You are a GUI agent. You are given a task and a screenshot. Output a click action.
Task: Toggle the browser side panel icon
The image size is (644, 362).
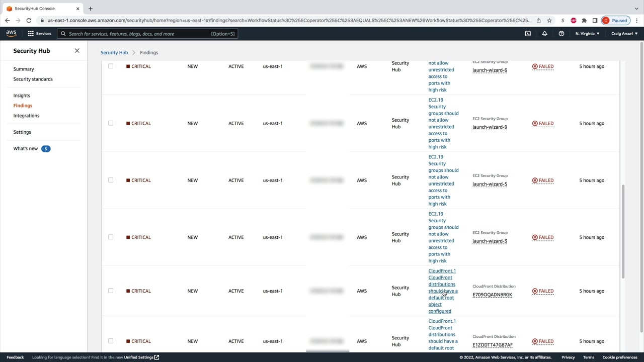pyautogui.click(x=595, y=21)
